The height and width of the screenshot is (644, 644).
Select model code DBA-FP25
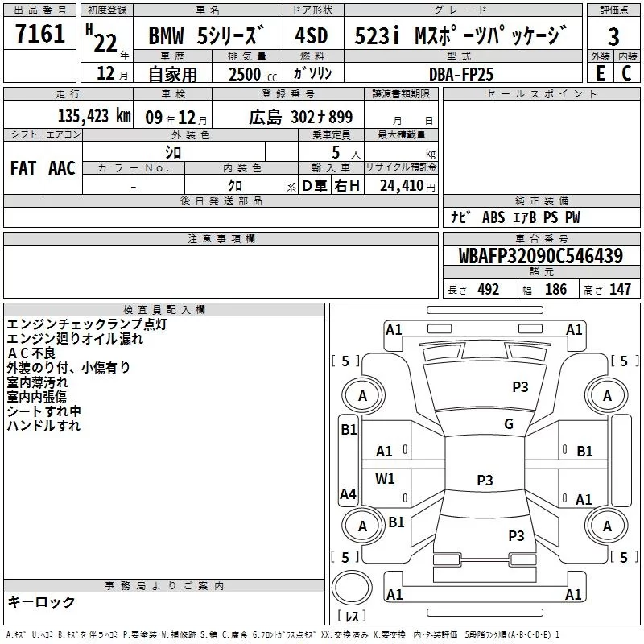pos(461,74)
